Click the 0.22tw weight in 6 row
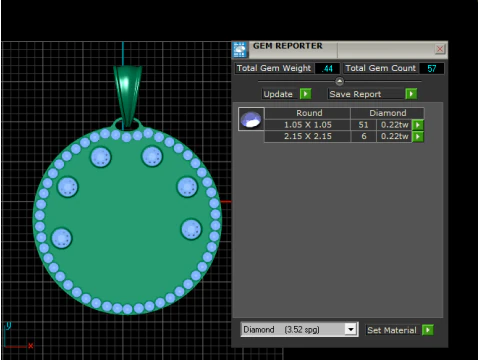This screenshot has width=480, height=360. (x=394, y=136)
